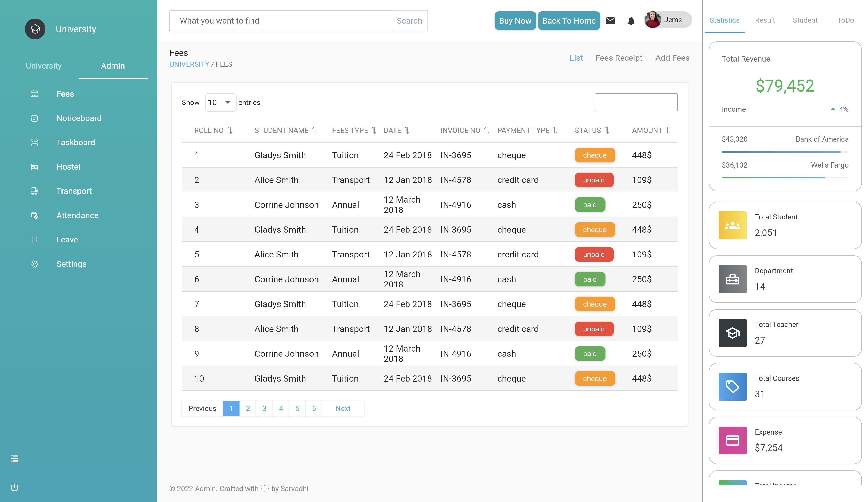
Task: Open the Show entries dropdown
Action: [x=220, y=102]
